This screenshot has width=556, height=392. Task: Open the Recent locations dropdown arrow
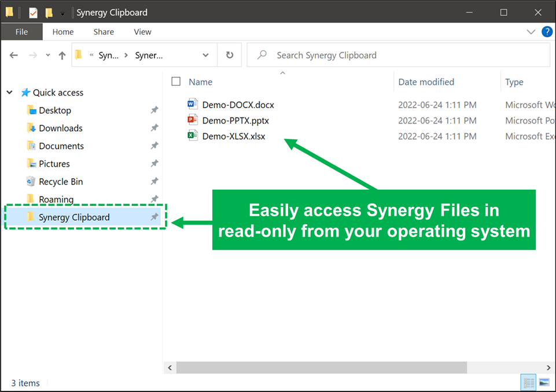[48, 56]
